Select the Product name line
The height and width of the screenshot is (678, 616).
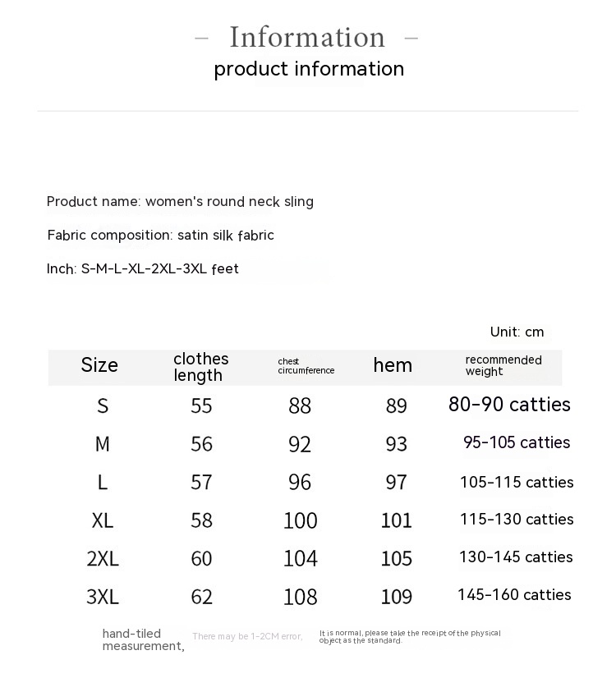(180, 202)
